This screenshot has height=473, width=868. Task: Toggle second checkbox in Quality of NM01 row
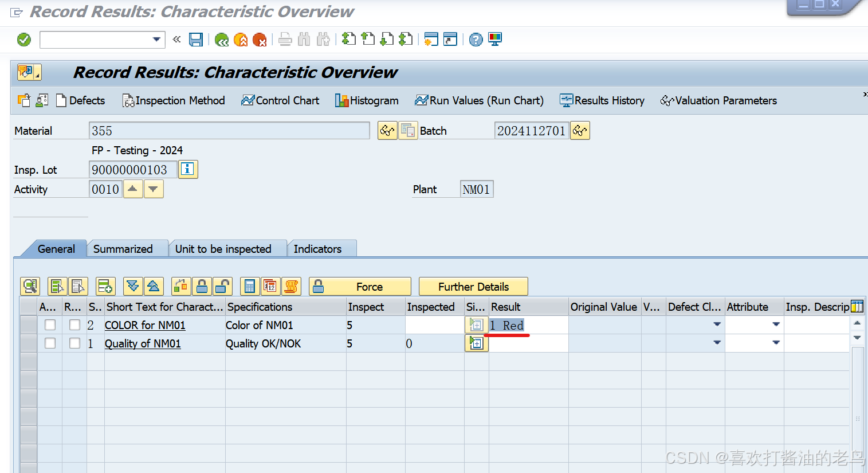74,343
